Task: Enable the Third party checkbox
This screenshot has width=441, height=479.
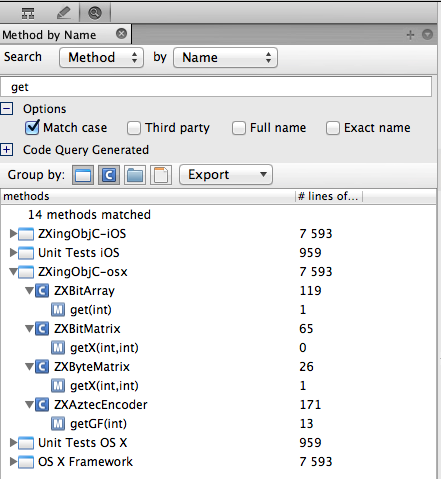Action: click(134, 128)
